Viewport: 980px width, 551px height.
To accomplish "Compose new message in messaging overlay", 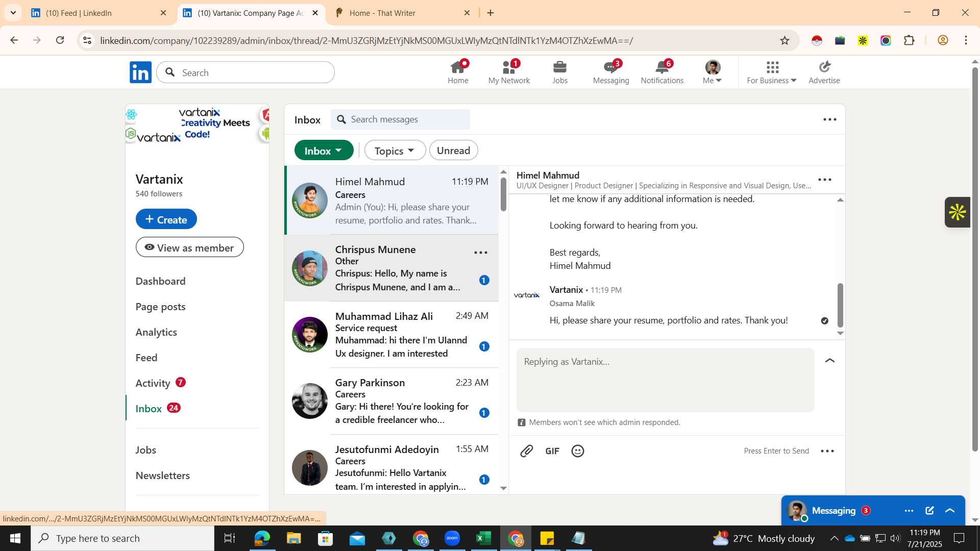I will point(929,511).
